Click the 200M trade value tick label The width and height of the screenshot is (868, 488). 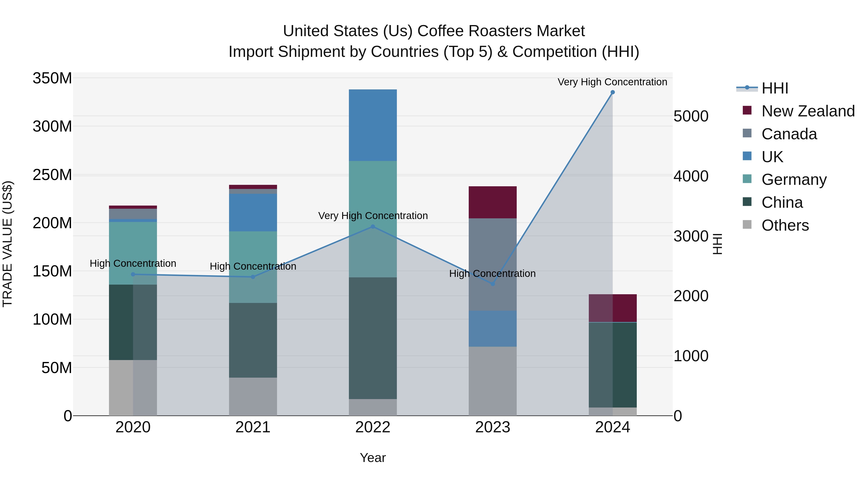(x=52, y=223)
